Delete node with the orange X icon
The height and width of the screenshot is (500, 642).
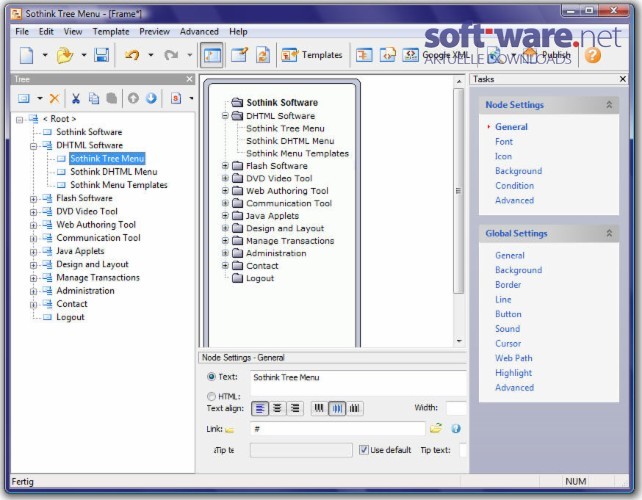point(54,98)
